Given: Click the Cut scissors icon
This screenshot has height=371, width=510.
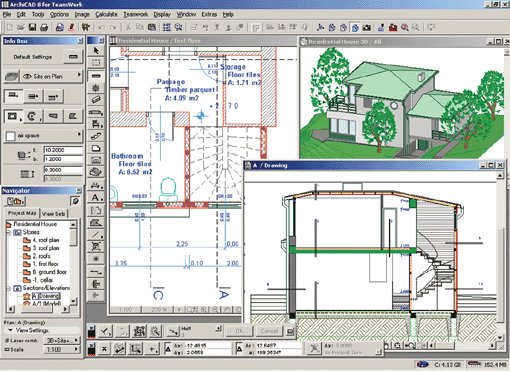Looking at the screenshot, I should tap(128, 28).
